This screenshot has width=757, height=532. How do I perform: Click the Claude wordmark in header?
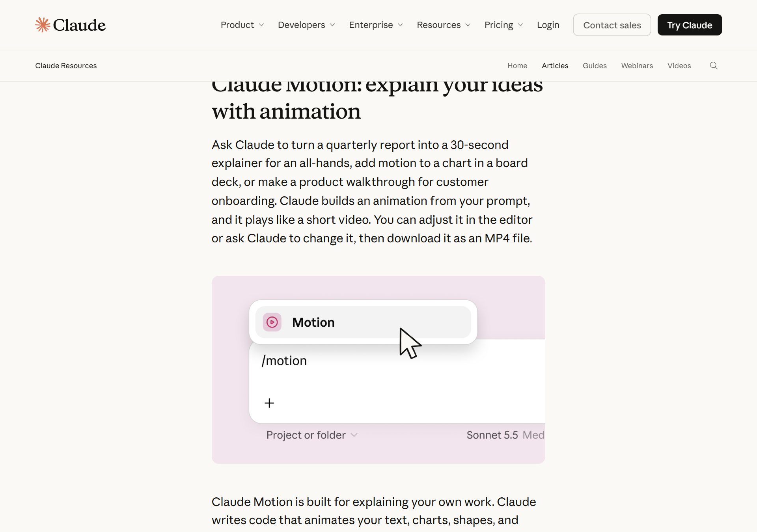[79, 25]
